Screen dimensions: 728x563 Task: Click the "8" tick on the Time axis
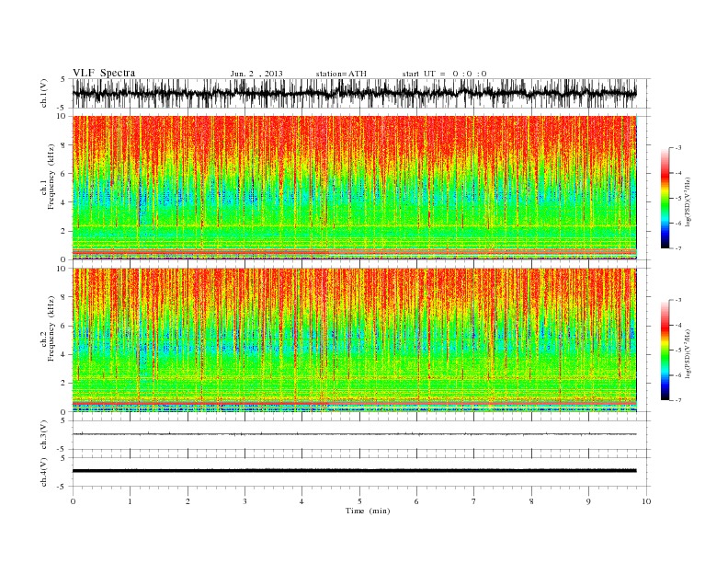[531, 501]
